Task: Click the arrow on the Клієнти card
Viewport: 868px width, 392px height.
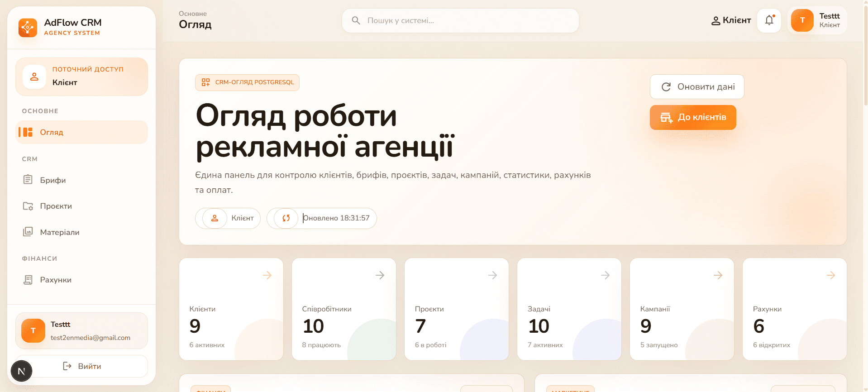Action: coord(267,275)
